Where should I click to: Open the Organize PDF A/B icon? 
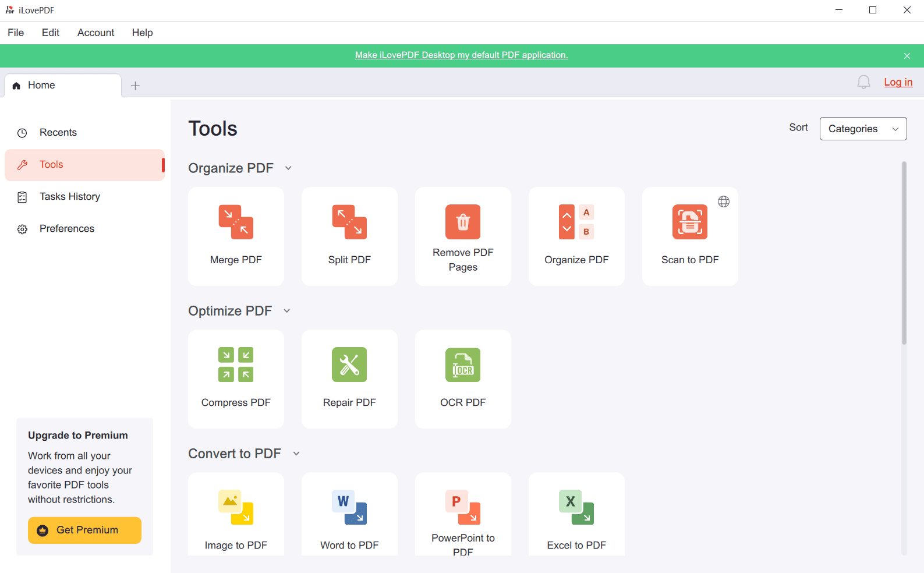pyautogui.click(x=576, y=222)
